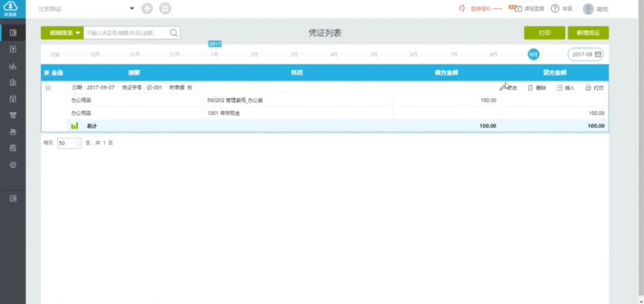Click the per-page 50 stepper arrows
The width and height of the screenshot is (644, 304).
79,143
